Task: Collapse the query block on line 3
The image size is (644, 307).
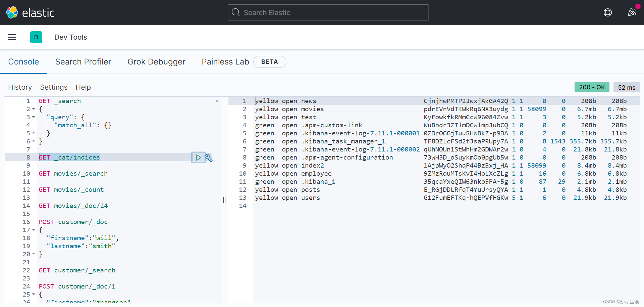Action: 34,117
